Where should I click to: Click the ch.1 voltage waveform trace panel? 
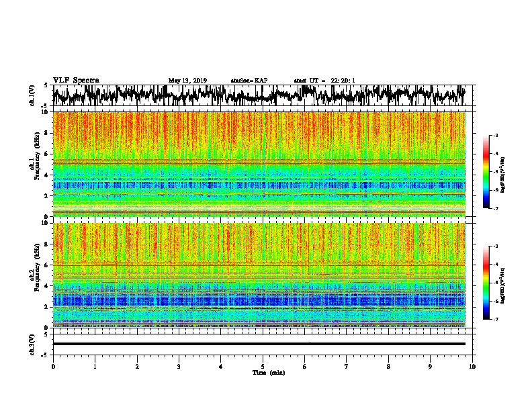[263, 95]
